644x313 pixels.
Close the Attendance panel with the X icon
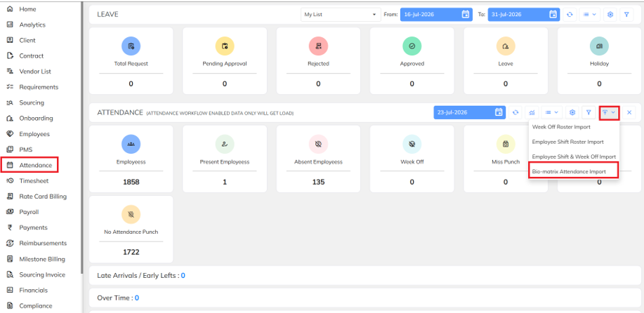(629, 112)
